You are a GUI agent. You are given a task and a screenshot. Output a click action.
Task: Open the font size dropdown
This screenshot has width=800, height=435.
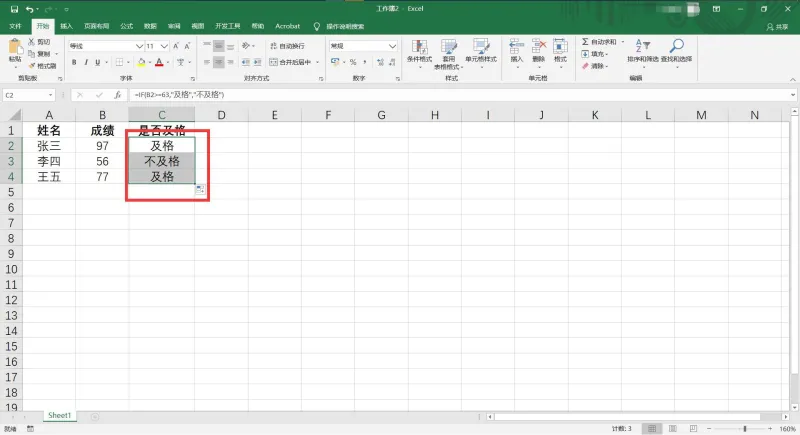(164, 46)
